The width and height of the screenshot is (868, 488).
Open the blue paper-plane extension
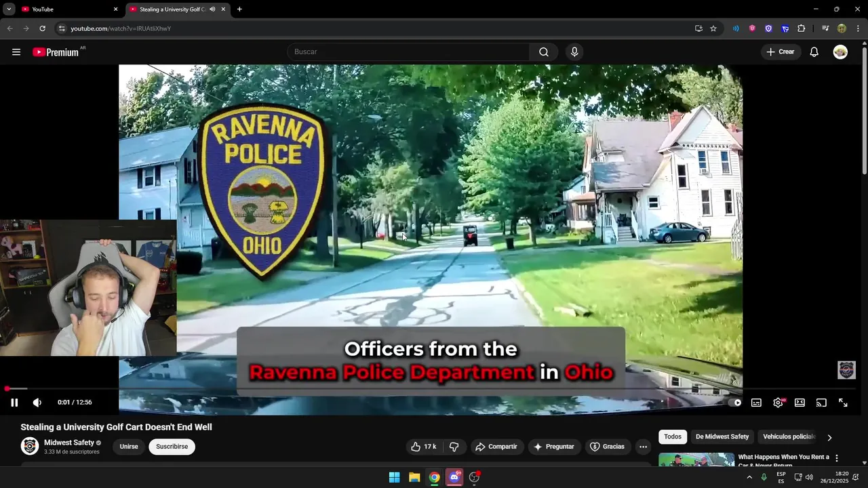[785, 28]
